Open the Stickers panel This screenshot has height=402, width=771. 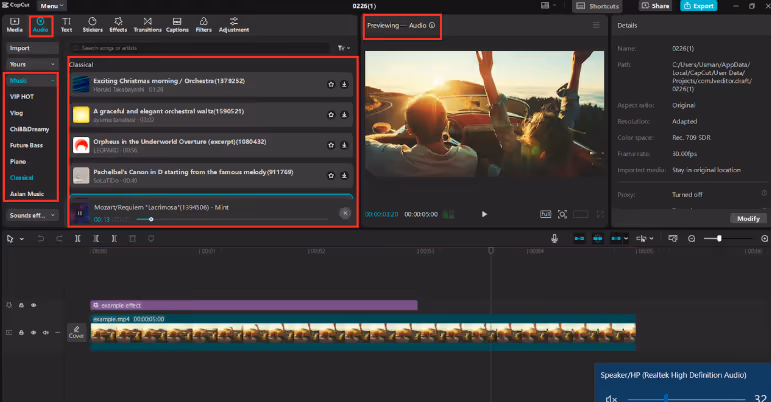[x=92, y=24]
